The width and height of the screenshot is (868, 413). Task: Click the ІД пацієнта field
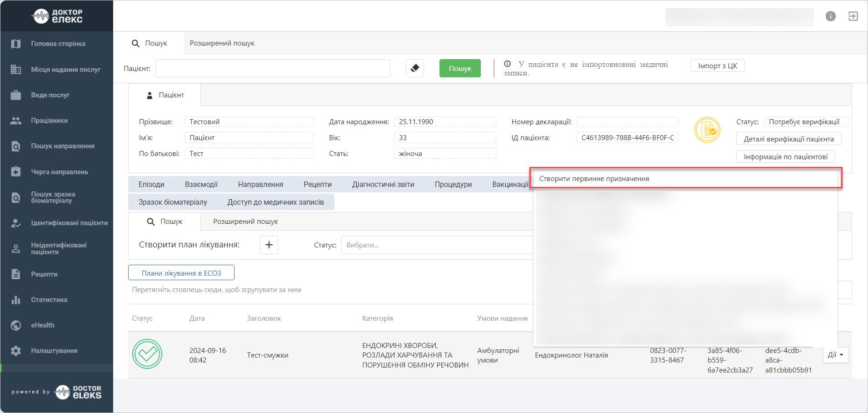[x=627, y=138]
